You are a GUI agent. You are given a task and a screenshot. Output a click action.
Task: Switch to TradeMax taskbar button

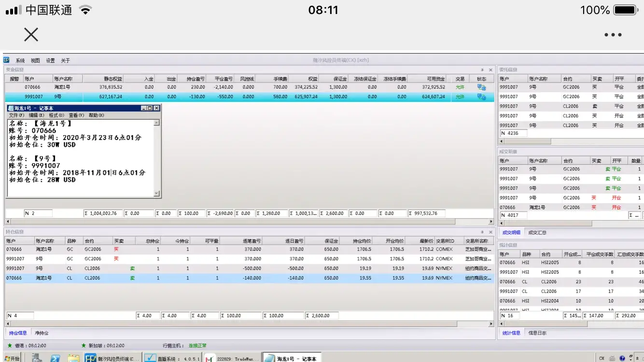(232, 358)
